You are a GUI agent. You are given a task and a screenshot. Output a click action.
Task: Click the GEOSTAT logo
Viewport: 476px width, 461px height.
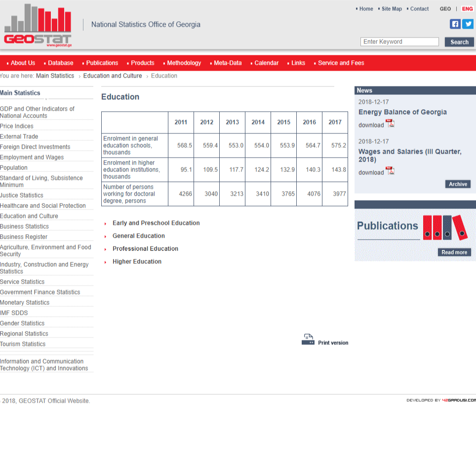pos(38,26)
